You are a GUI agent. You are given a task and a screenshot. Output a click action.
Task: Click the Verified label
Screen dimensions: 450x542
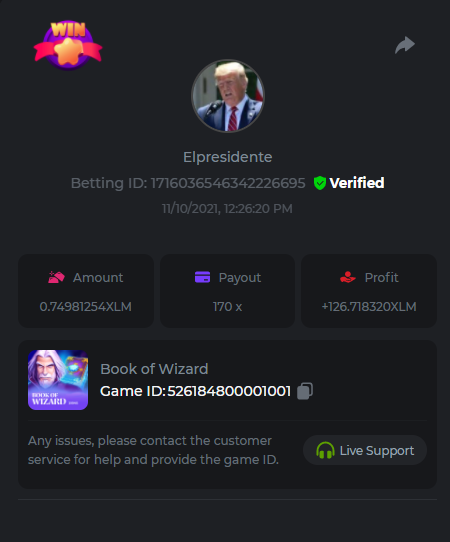[357, 183]
